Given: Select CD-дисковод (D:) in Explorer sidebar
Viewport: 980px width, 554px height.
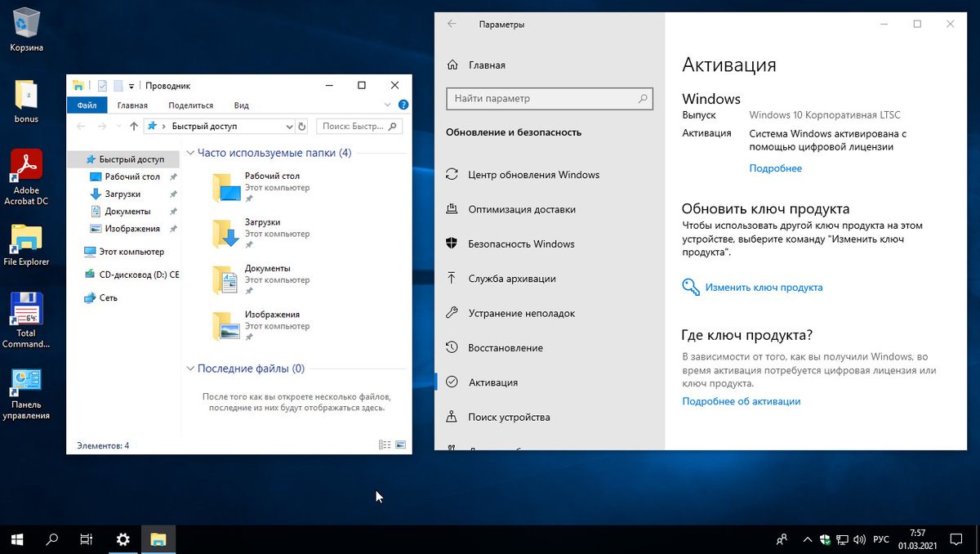Looking at the screenshot, I should coord(131,275).
